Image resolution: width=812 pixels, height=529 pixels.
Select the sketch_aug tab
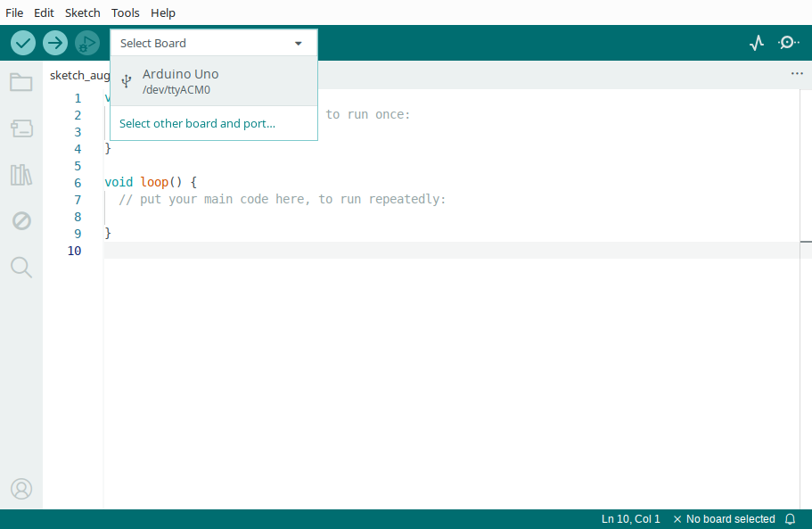pos(79,75)
